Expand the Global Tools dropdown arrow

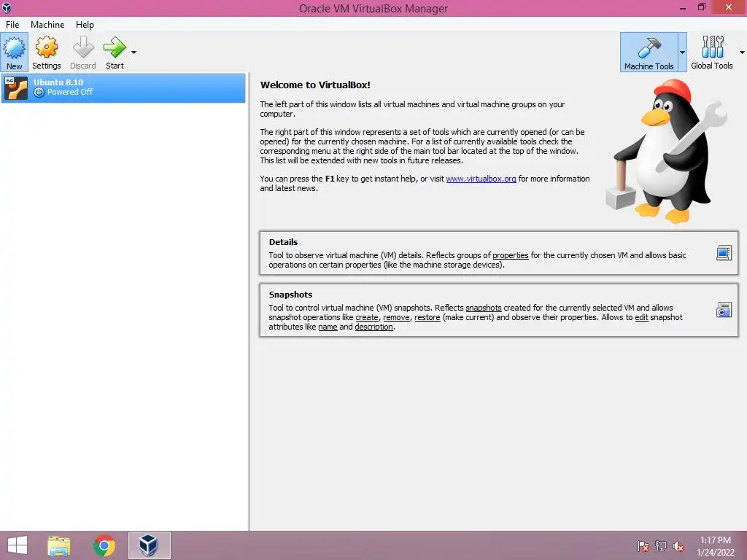click(x=742, y=52)
